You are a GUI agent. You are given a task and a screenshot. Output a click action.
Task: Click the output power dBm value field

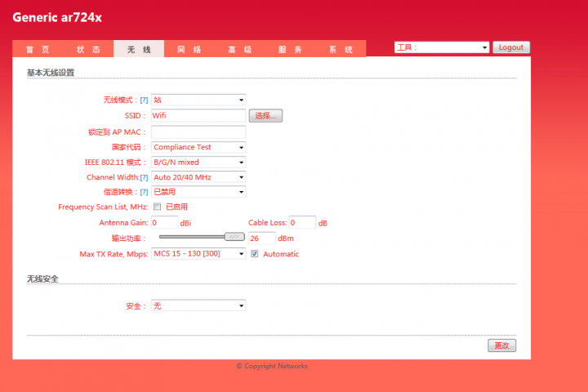[262, 238]
